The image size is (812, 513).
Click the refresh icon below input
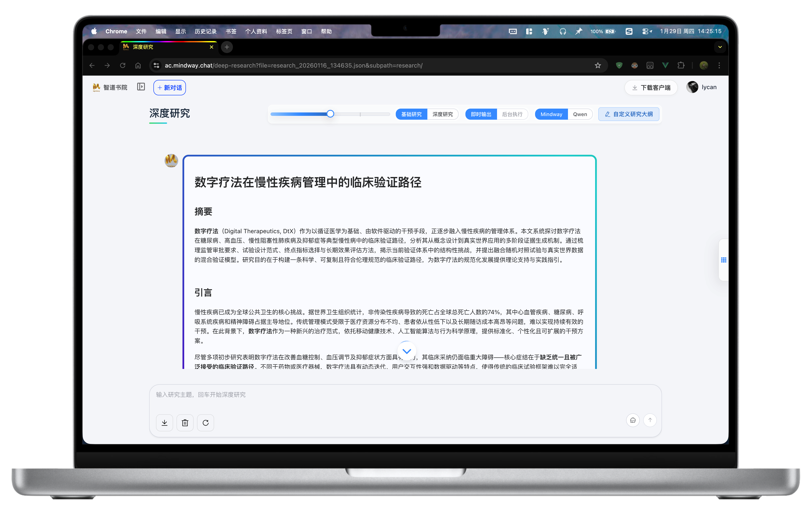click(206, 423)
